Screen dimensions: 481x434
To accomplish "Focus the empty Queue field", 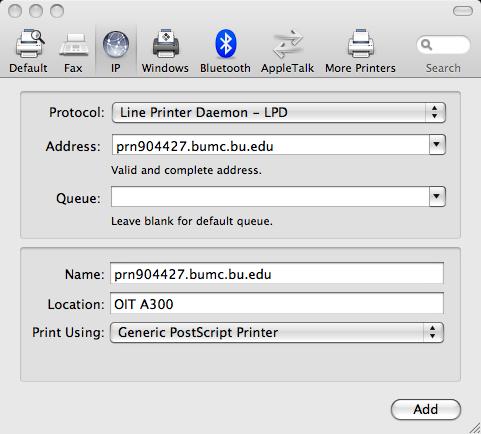I will point(270,197).
